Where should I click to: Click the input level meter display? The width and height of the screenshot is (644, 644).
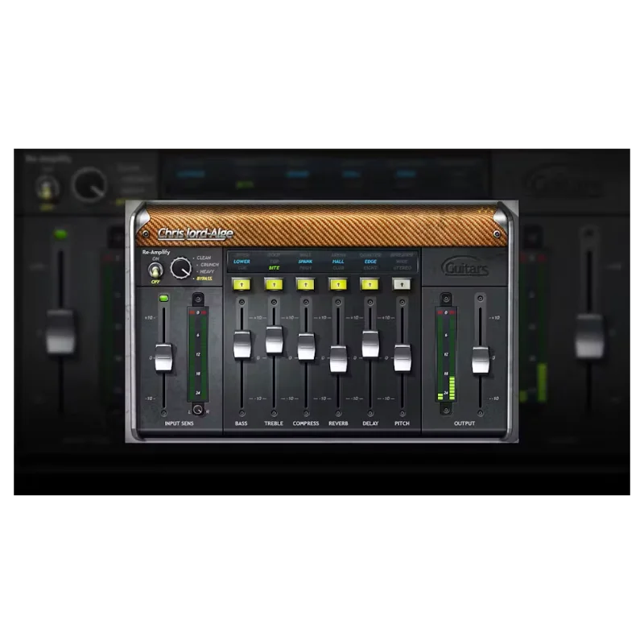click(x=198, y=355)
